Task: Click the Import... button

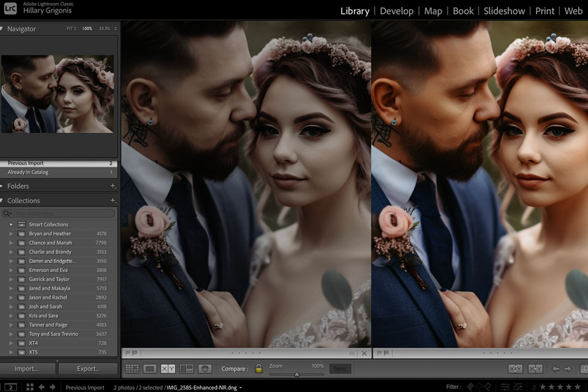Action: pos(26,369)
